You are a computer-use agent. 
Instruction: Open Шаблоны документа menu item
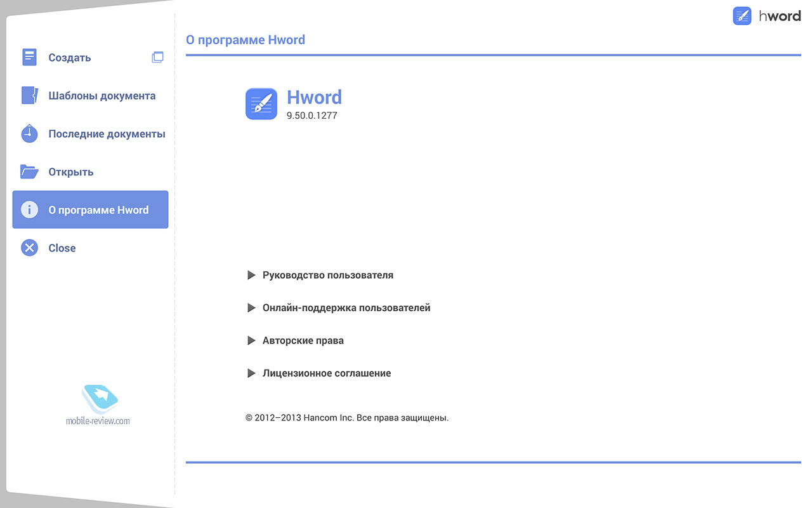90,96
